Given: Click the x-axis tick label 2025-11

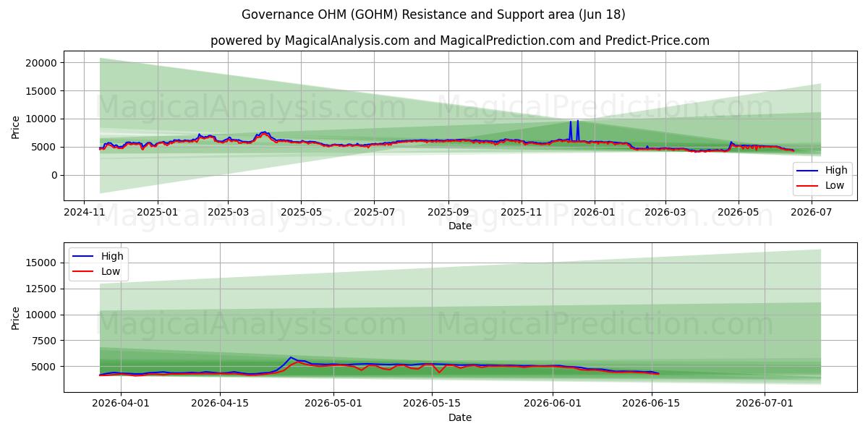Looking at the screenshot, I should (521, 212).
